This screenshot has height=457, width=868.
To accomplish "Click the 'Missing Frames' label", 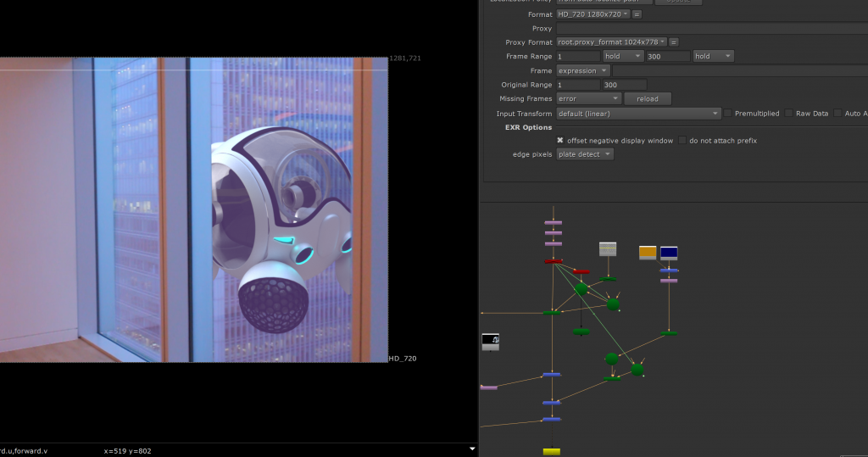I will click(526, 98).
